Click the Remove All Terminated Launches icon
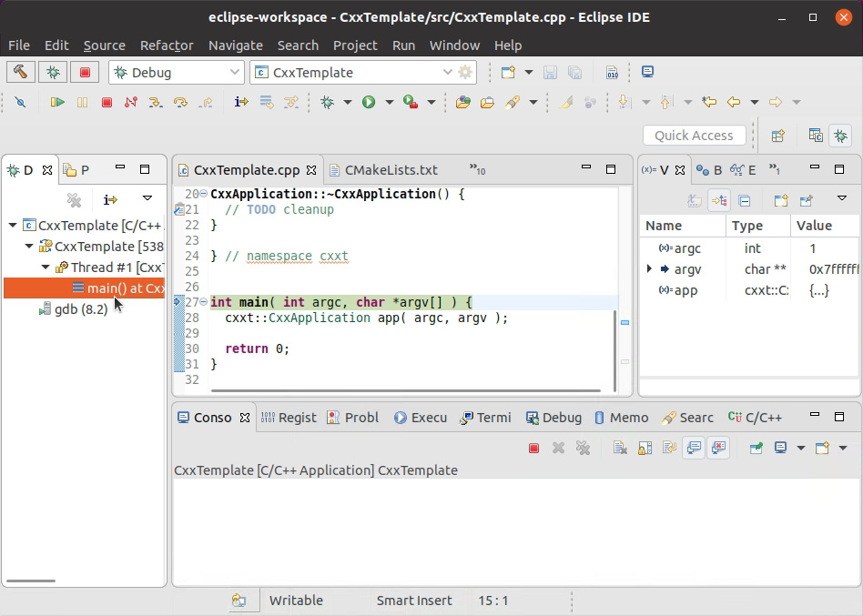 (583, 448)
